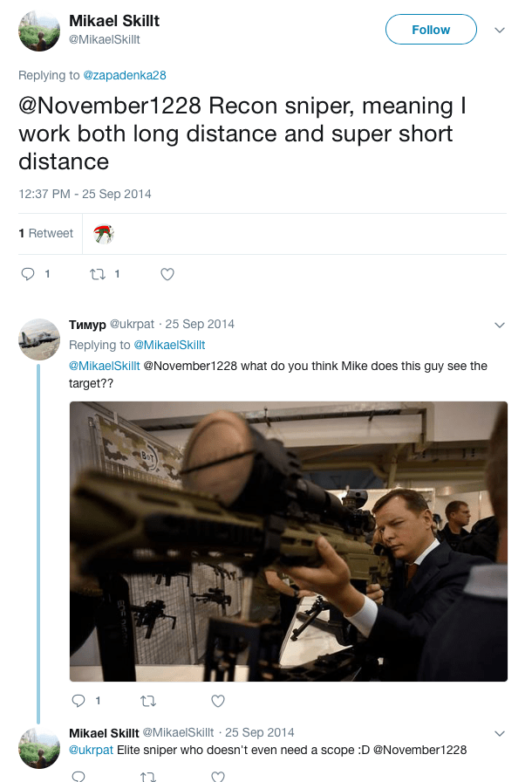Like Mikael Skillt's main tweet
This screenshot has height=782, width=532.
167,274
